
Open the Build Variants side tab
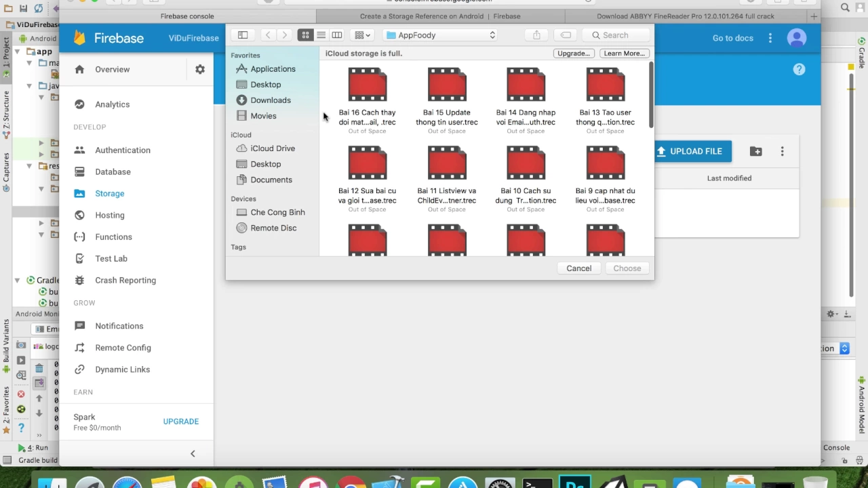6,346
